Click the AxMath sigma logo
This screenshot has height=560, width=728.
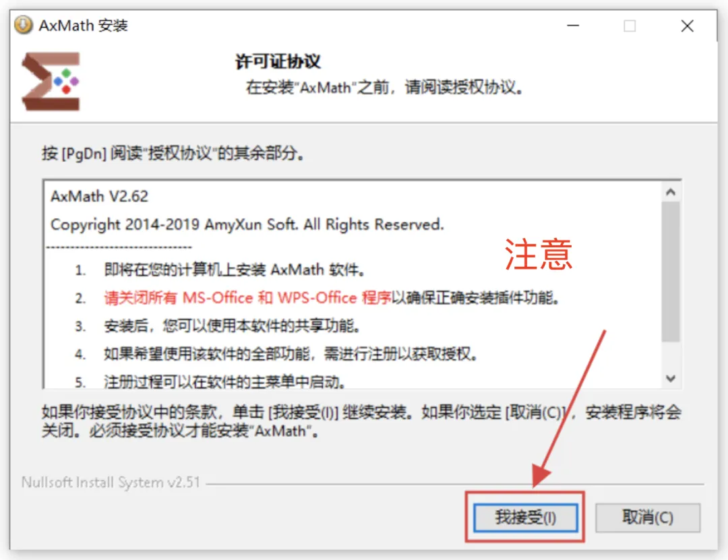tap(51, 82)
